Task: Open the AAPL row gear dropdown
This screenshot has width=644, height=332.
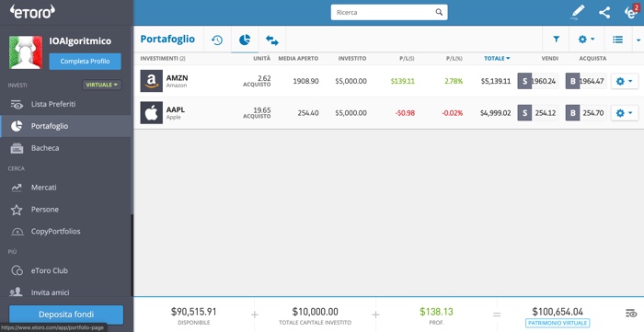Action: point(625,113)
